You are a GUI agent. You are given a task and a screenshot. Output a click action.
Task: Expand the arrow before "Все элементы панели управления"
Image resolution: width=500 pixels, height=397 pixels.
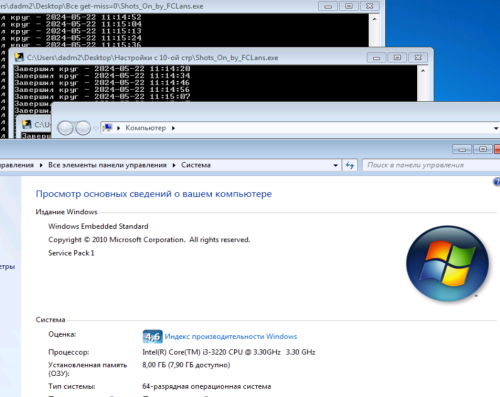pos(41,165)
